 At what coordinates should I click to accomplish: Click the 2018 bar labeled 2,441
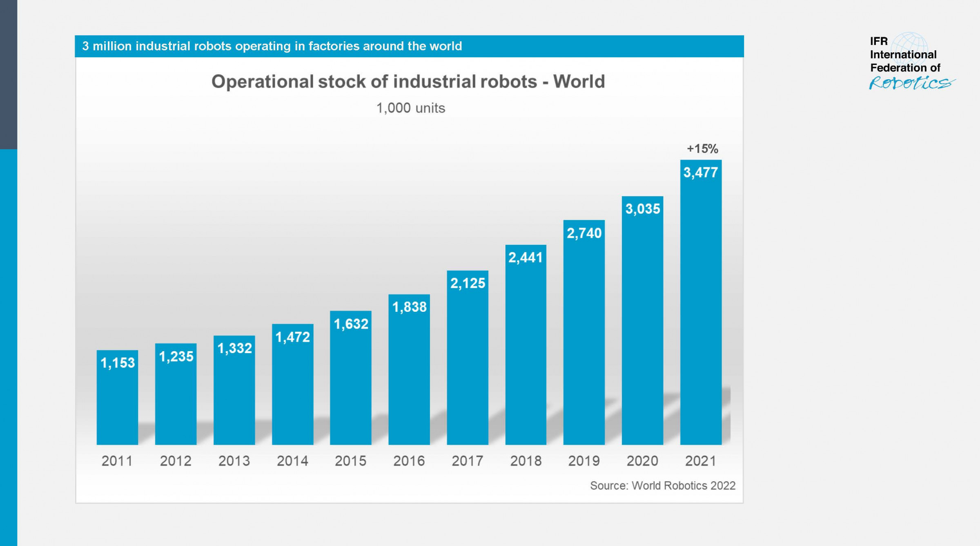[x=526, y=345]
